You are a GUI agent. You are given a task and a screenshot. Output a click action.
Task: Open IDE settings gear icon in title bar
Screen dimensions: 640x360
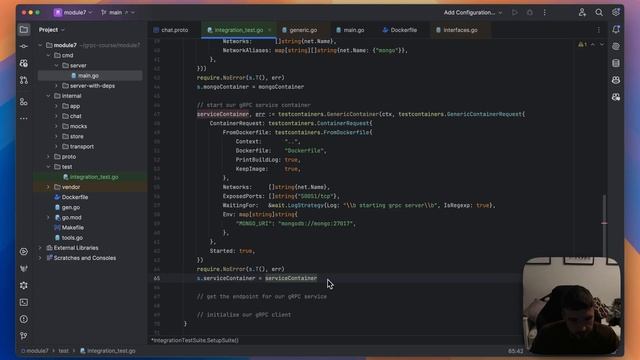(x=616, y=13)
